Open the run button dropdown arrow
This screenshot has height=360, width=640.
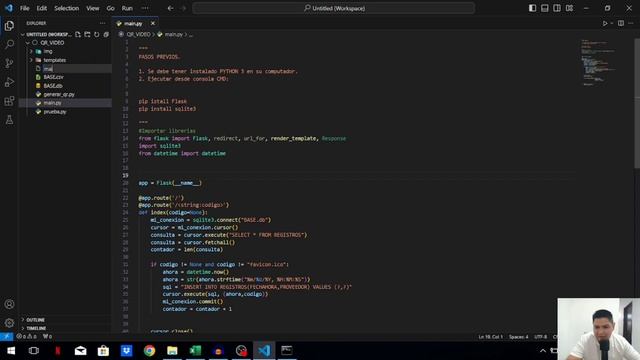click(612, 23)
